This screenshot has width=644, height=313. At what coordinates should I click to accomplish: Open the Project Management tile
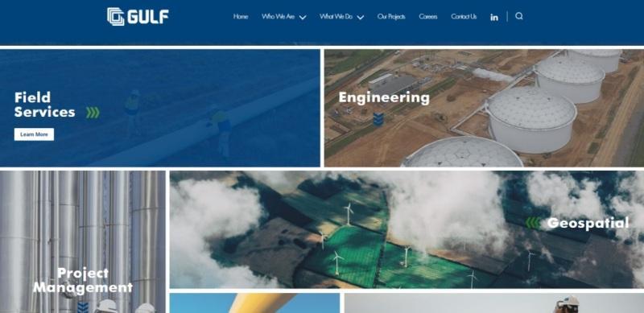83,242
